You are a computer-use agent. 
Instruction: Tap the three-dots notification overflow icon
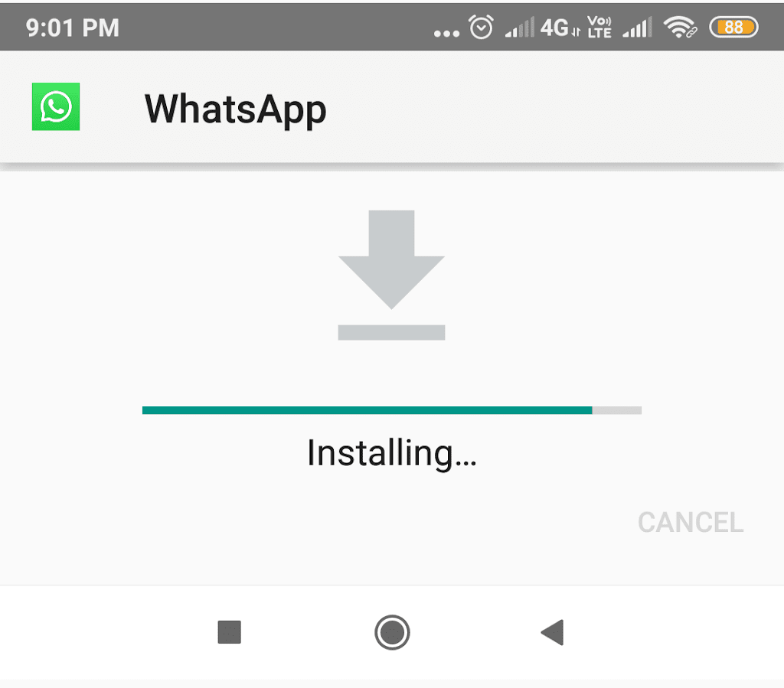[446, 34]
